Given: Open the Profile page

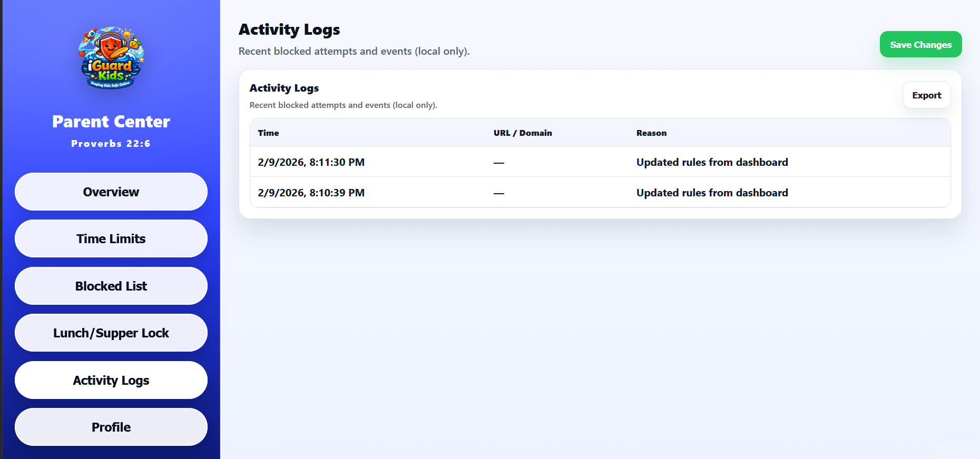Looking at the screenshot, I should coord(111,427).
